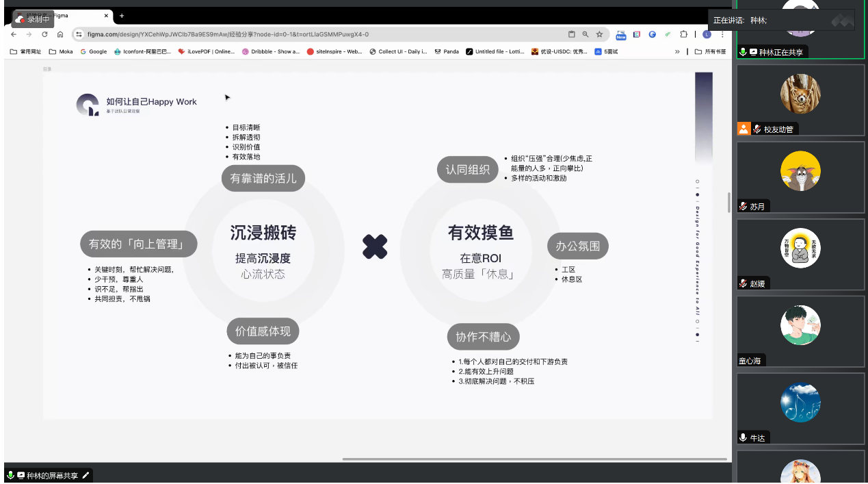Viewport: 868px width, 484px height.
Task: Click the blue 'New' extension icon in toolbar
Action: (x=621, y=33)
